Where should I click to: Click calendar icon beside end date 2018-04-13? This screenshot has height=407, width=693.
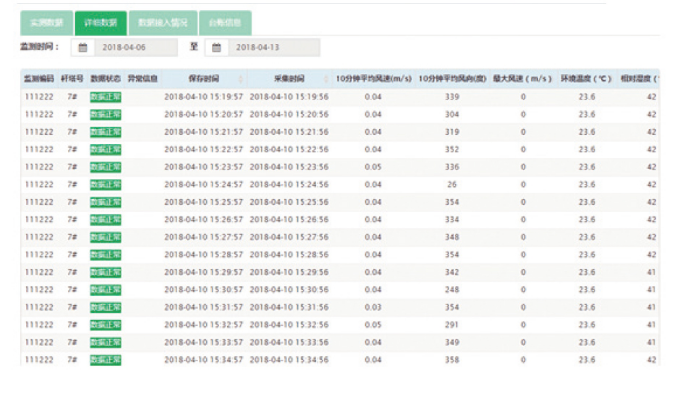(x=216, y=47)
